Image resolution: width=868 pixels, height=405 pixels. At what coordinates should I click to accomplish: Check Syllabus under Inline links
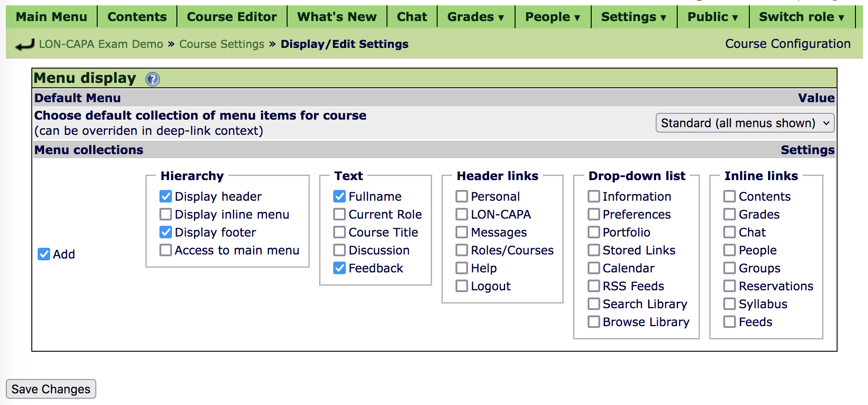(730, 304)
